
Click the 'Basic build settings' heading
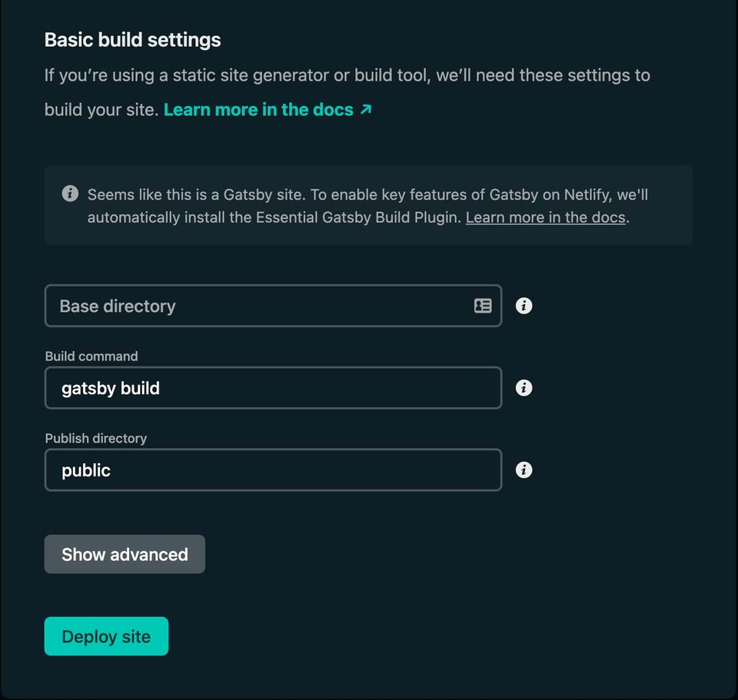pos(131,39)
